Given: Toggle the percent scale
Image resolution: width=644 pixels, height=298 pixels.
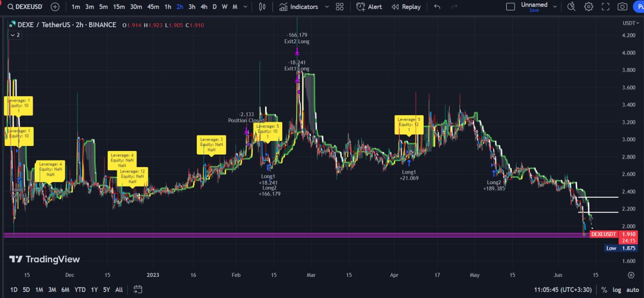Looking at the screenshot, I should click(604, 290).
